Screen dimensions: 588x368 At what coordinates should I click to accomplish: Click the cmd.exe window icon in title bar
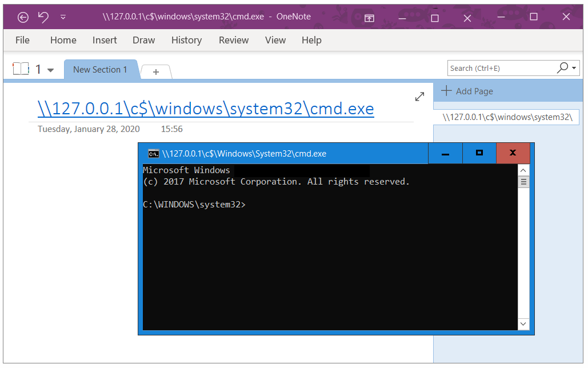tap(153, 154)
